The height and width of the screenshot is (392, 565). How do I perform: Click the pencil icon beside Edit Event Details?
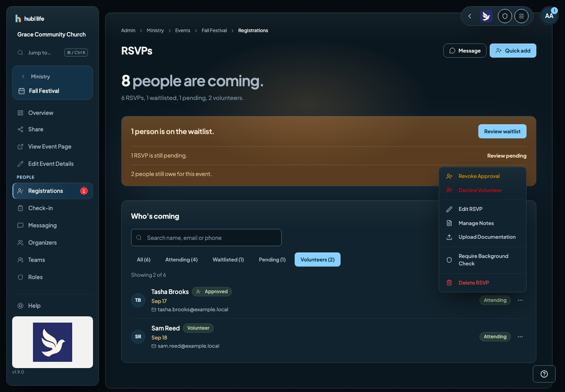[20, 164]
